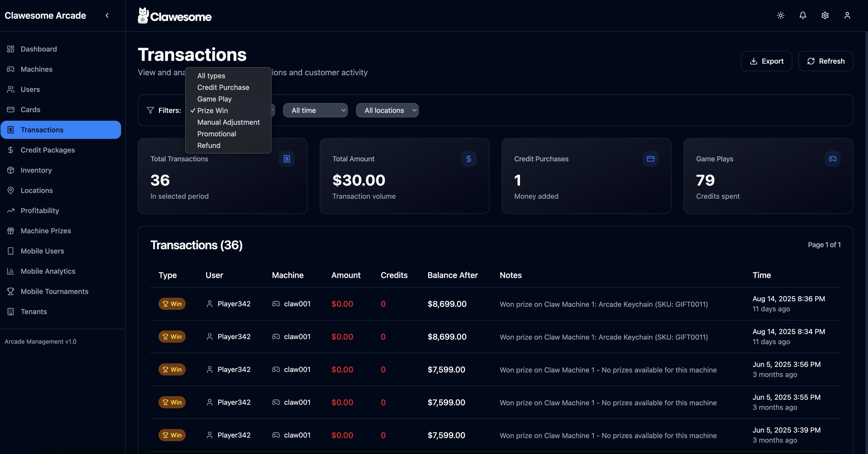The image size is (868, 454).
Task: Choose Manual Adjustment option
Action: pos(228,122)
